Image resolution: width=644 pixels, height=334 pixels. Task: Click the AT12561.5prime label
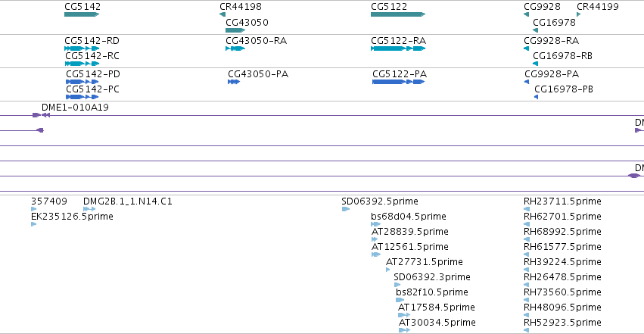[x=410, y=247]
